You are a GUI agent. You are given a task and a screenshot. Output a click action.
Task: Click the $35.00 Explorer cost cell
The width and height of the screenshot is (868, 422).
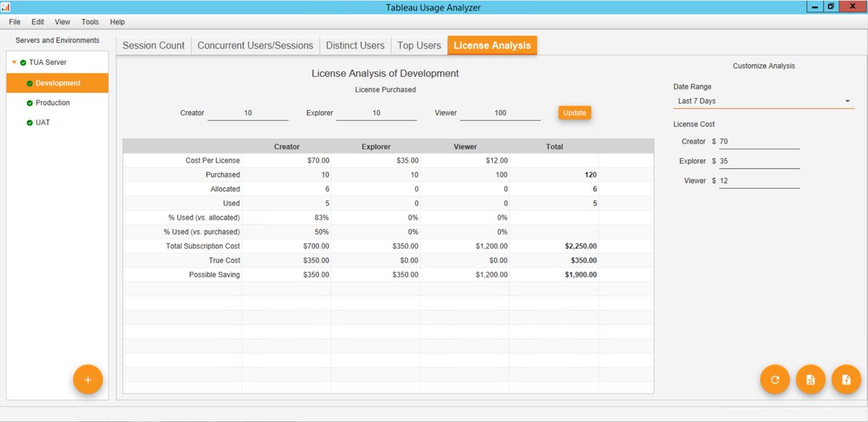pyautogui.click(x=376, y=160)
